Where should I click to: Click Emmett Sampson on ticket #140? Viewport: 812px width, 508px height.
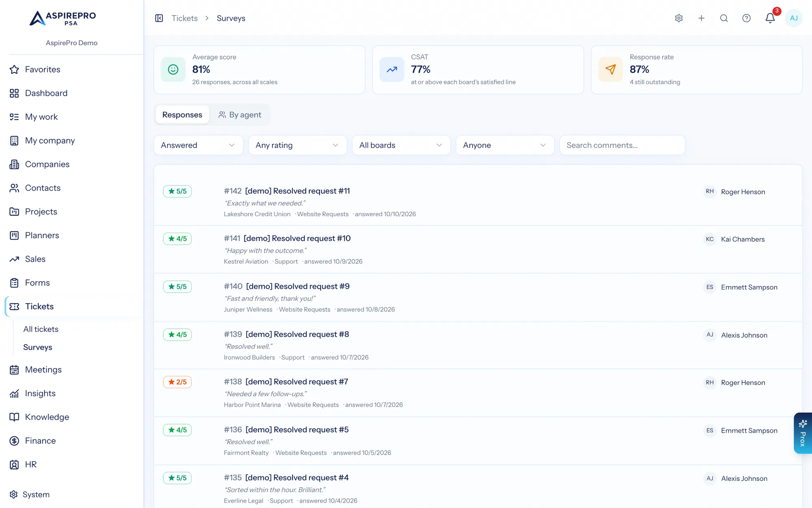(x=749, y=287)
